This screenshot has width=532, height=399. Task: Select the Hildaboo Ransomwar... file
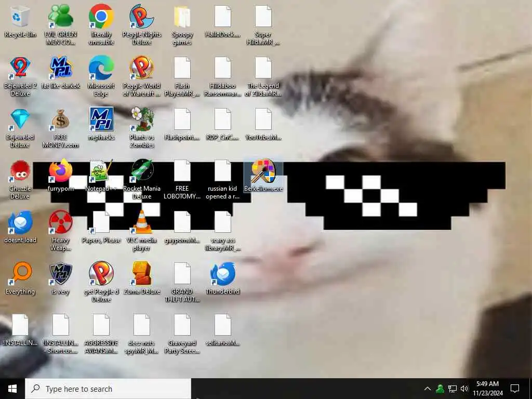click(x=222, y=77)
